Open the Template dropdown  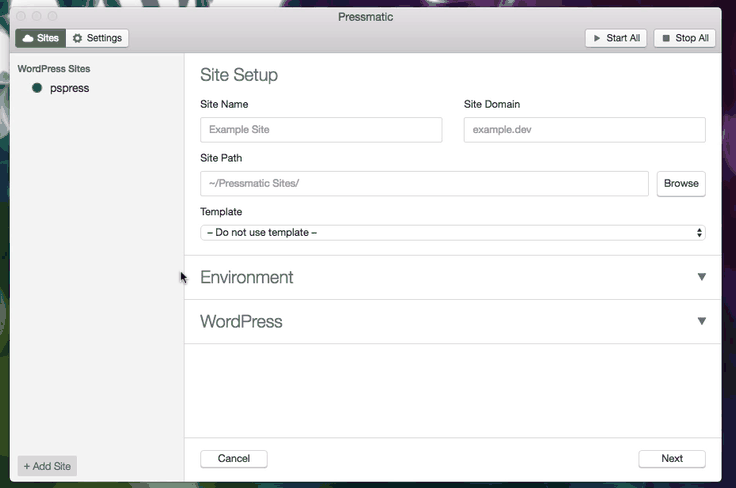coord(452,233)
